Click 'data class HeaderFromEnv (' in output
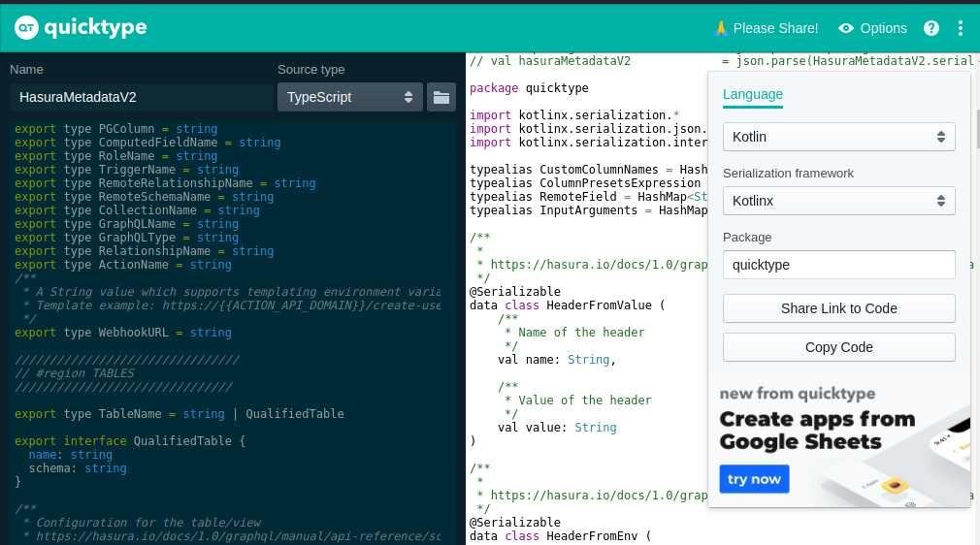 point(561,536)
